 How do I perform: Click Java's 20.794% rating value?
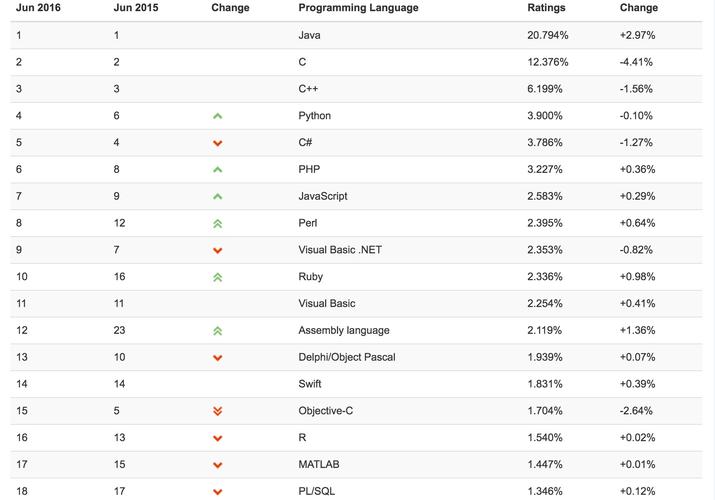pos(548,35)
